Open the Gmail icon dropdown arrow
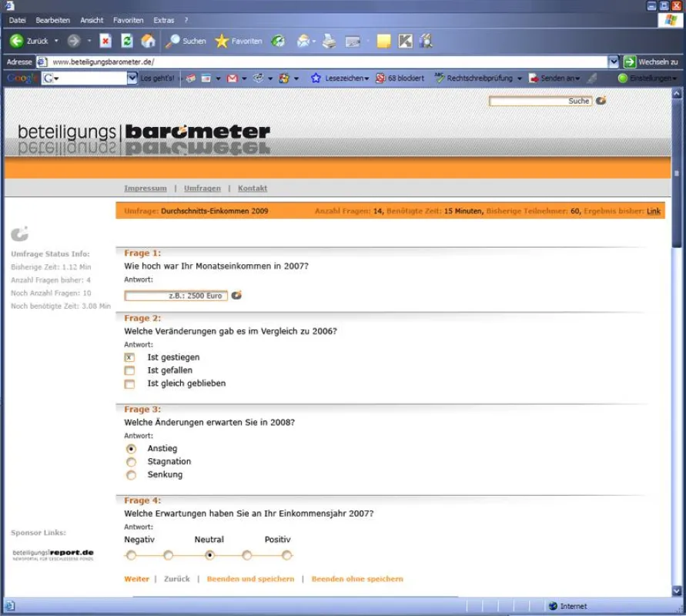The image size is (686, 616). (x=244, y=79)
